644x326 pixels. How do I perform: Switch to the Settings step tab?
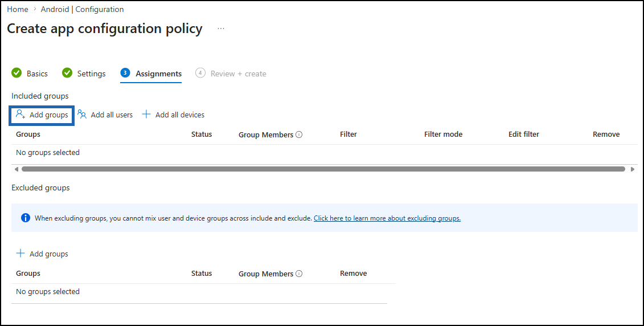tap(91, 74)
